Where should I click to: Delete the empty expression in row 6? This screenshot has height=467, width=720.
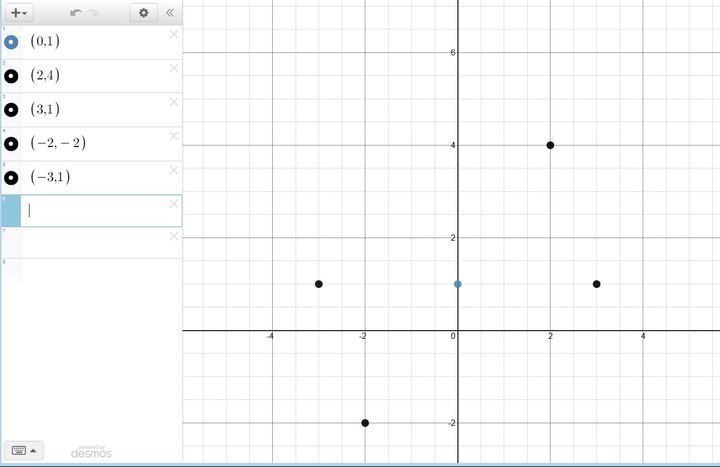click(x=173, y=203)
